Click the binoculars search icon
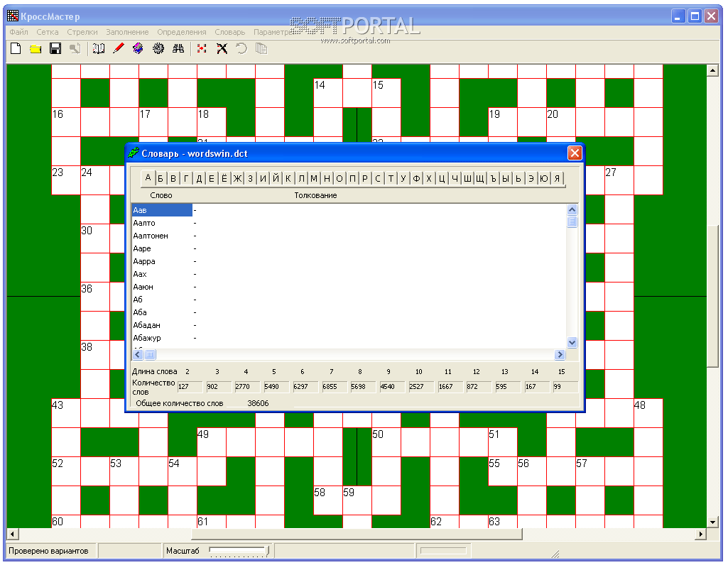The image size is (728, 565). tap(178, 49)
